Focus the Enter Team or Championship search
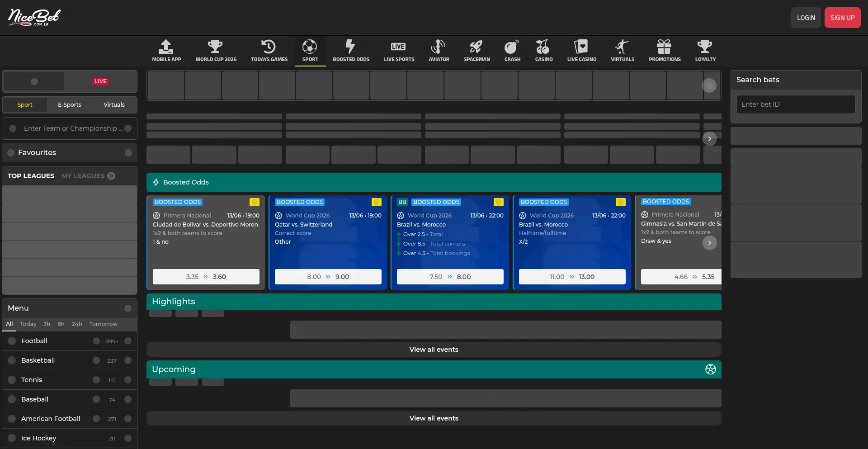 [70, 128]
